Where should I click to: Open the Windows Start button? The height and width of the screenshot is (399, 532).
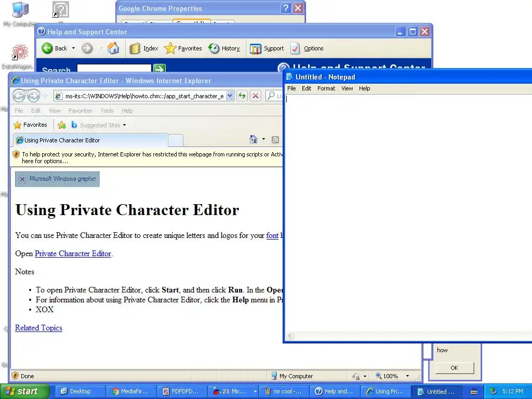[24, 391]
